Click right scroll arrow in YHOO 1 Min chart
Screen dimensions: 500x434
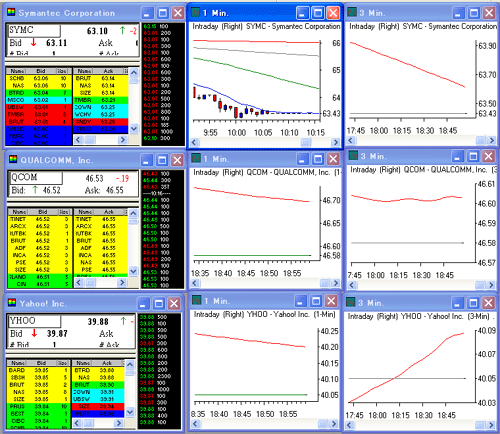click(x=334, y=424)
